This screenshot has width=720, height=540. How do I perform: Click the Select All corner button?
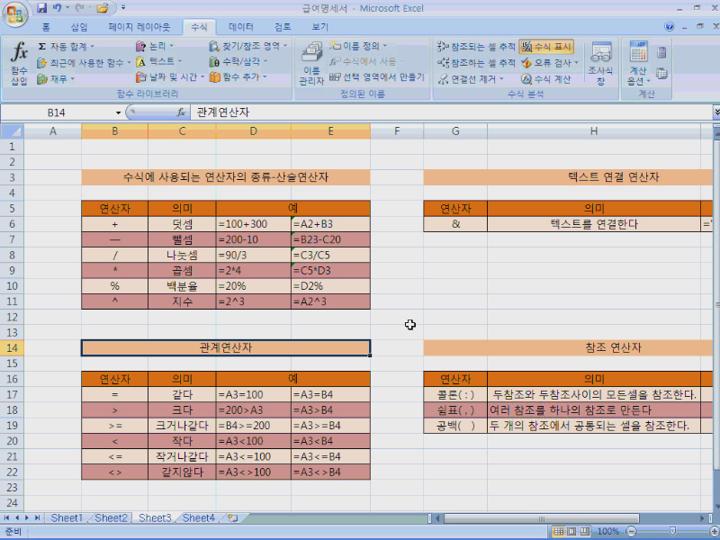pyautogui.click(x=11, y=131)
